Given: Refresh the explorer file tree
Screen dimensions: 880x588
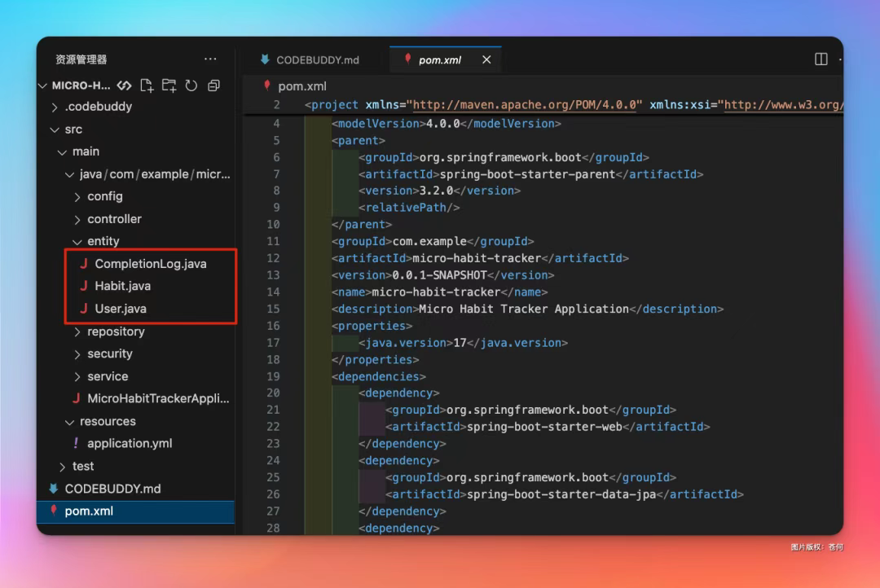Looking at the screenshot, I should (191, 86).
